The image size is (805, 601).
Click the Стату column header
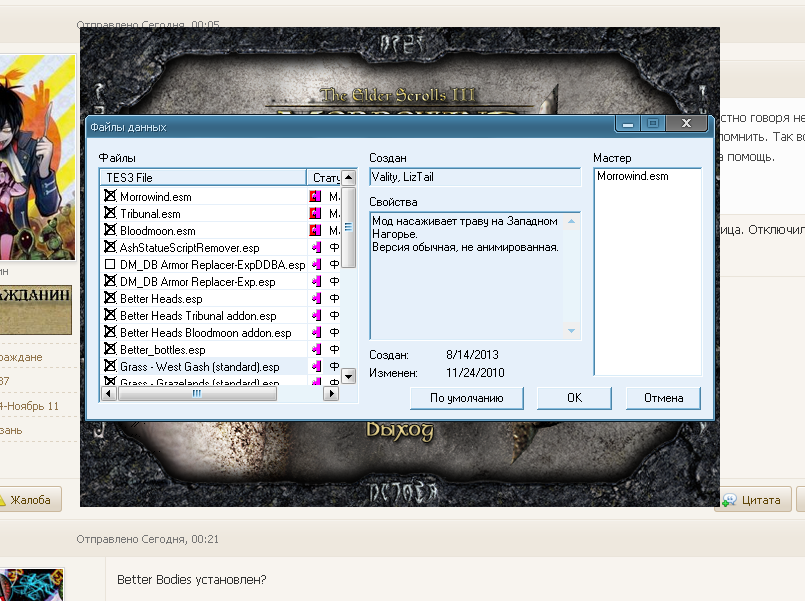[324, 178]
